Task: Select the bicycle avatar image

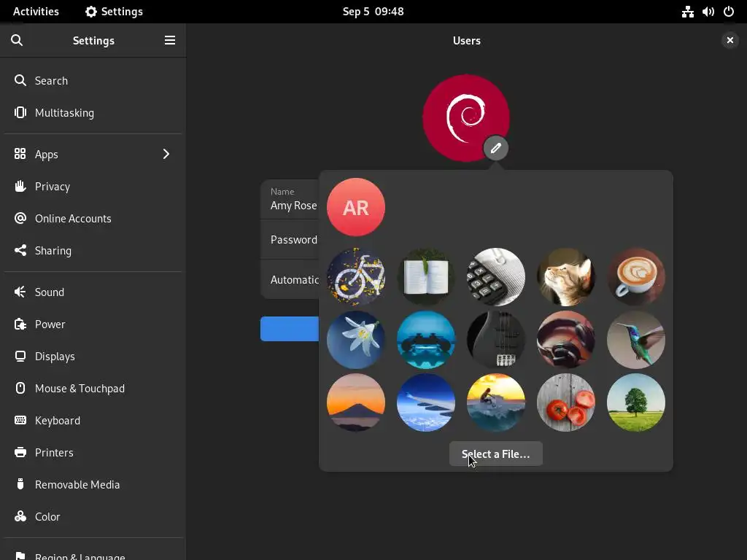Action: coord(356,276)
